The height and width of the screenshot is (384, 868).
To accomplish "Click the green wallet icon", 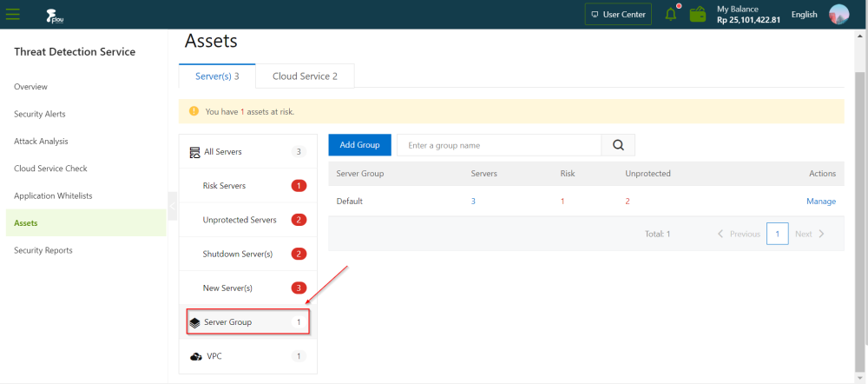I will pos(698,15).
